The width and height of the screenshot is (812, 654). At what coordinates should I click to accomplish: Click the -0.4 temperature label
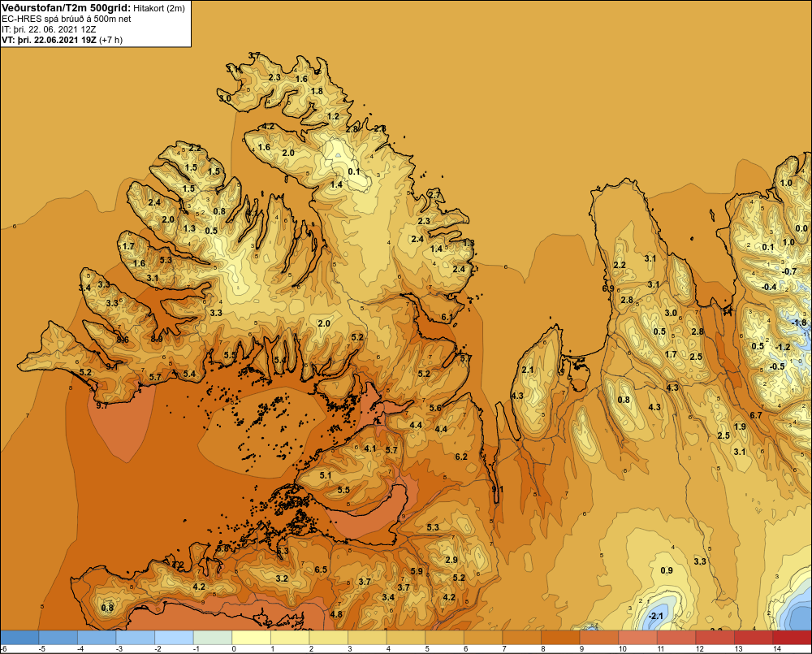[769, 287]
